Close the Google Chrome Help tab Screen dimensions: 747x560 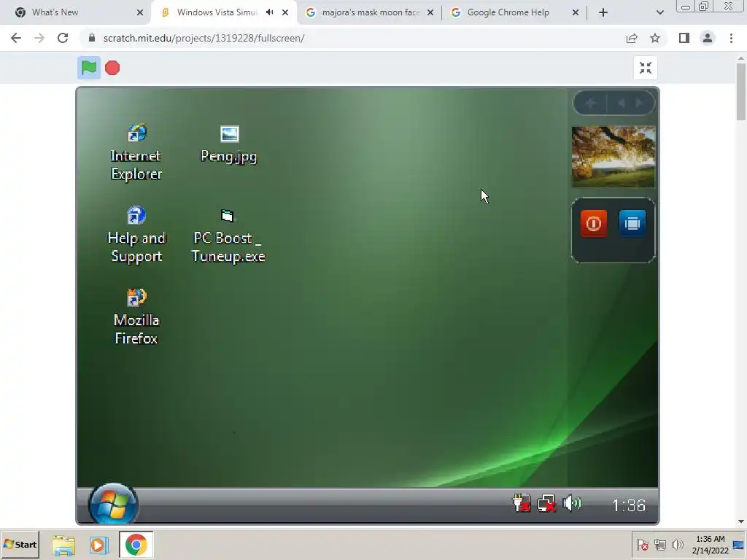(576, 12)
